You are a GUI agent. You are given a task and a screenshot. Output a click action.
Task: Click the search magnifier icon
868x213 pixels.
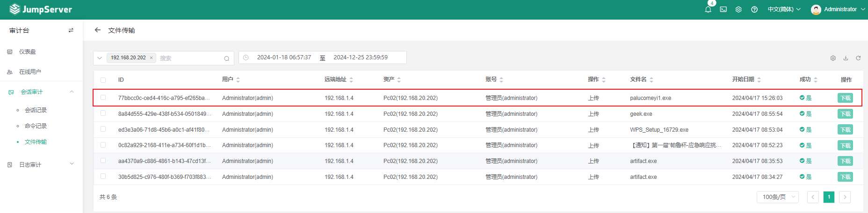[226, 58]
